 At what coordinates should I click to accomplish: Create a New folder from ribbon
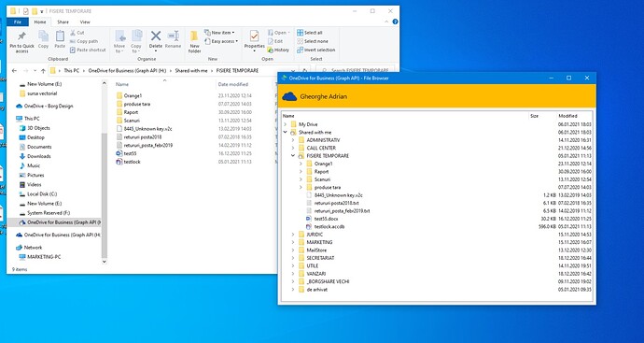point(195,41)
